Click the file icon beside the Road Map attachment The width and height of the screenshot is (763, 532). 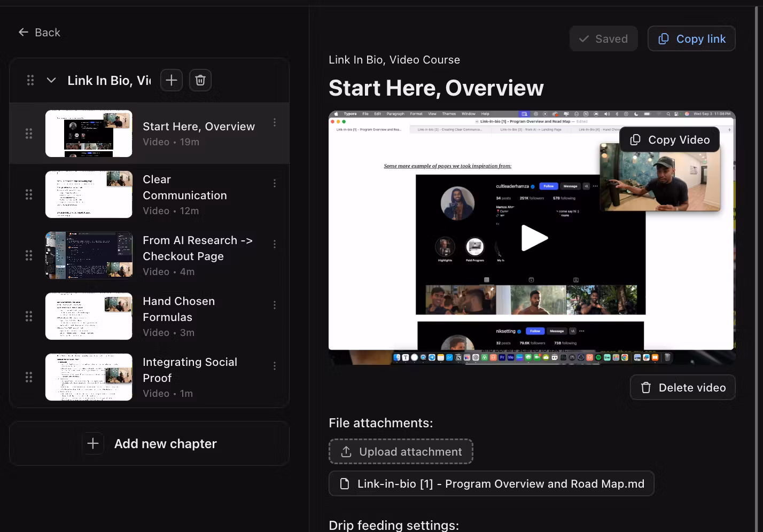345,483
